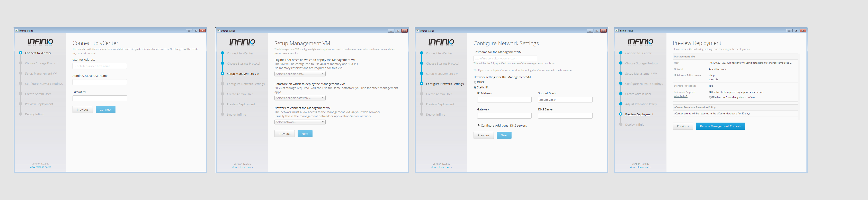Click the Adjust Retention Policy step dot
The width and height of the screenshot is (868, 200).
click(621, 104)
